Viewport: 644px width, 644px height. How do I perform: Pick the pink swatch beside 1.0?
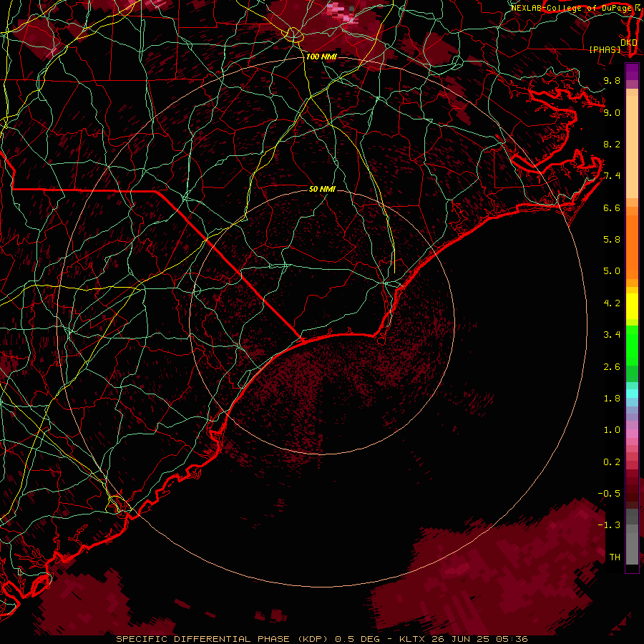632,434
